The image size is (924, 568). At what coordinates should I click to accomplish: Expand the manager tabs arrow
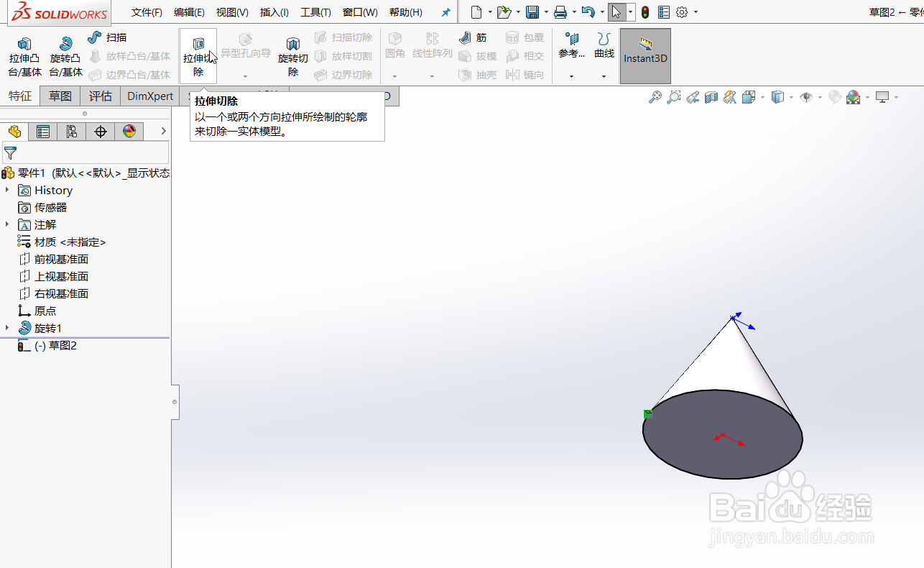163,131
